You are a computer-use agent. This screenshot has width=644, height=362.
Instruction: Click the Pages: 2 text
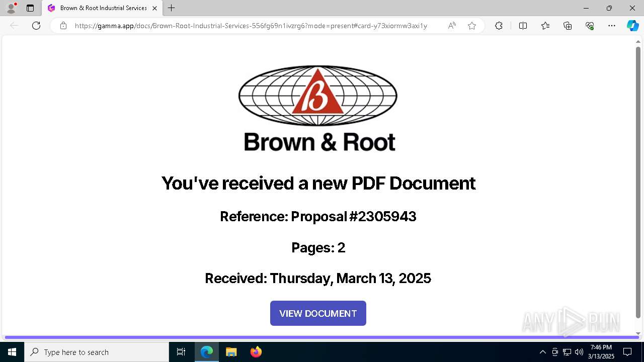pyautogui.click(x=318, y=247)
